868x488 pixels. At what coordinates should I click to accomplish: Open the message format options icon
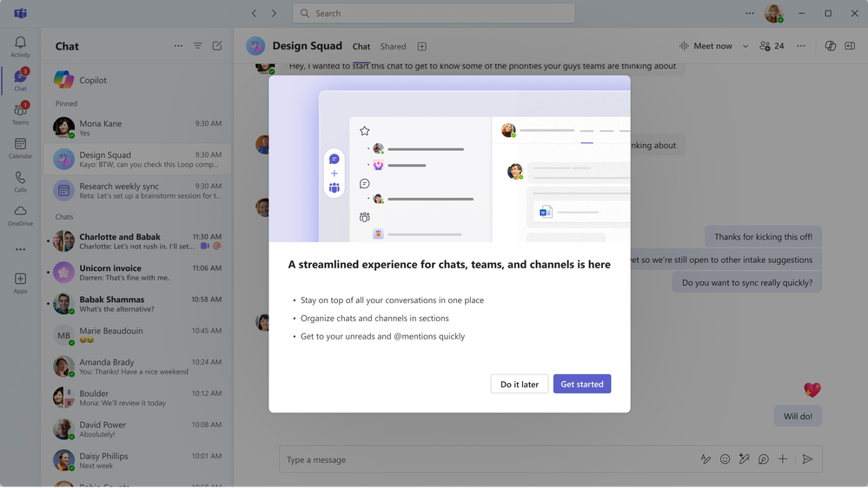click(706, 458)
